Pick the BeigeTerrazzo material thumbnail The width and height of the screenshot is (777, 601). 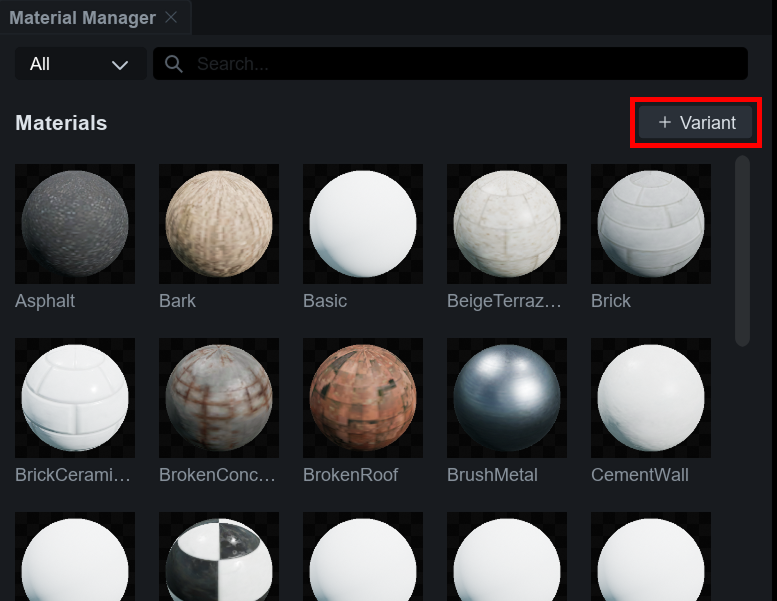tap(507, 223)
